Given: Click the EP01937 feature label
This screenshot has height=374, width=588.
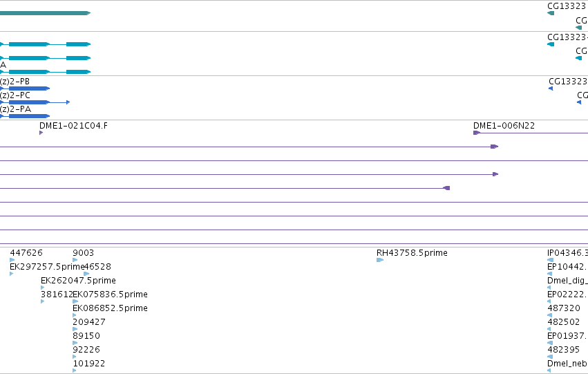Looking at the screenshot, I should pos(567,336).
